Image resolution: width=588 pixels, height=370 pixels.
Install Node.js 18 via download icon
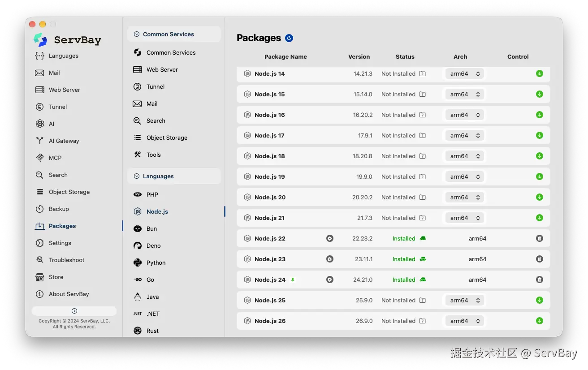(x=540, y=156)
